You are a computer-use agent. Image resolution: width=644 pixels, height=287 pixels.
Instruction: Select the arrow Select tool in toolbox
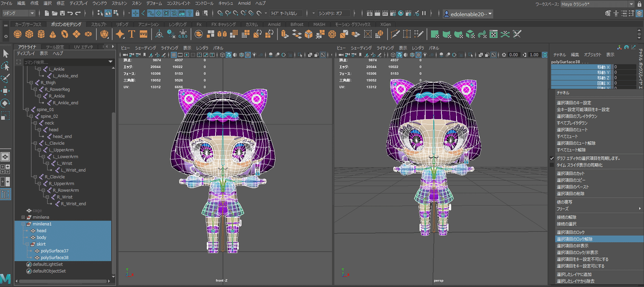click(x=5, y=54)
